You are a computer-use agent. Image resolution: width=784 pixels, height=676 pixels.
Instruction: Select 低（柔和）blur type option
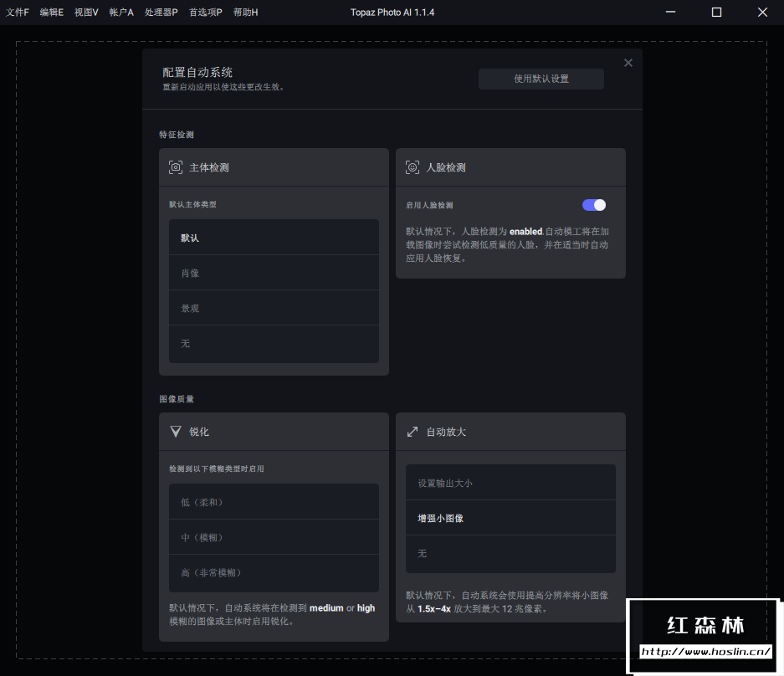click(274, 502)
